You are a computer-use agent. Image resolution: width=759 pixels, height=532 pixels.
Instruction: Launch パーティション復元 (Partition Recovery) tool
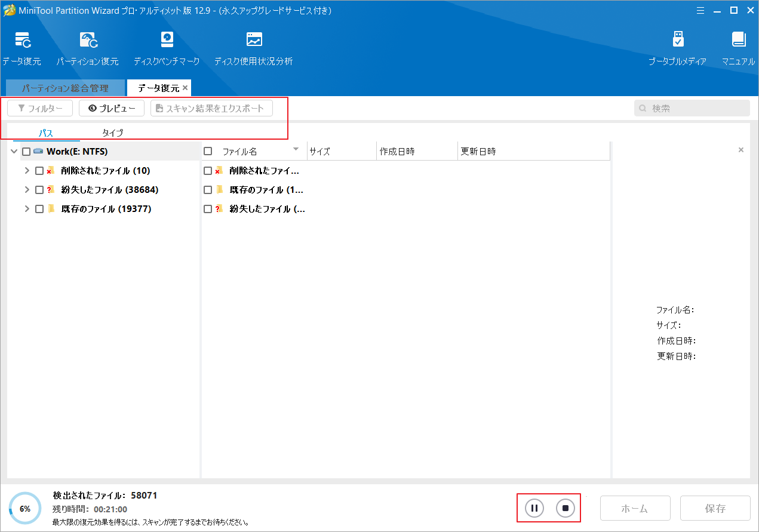[88, 41]
